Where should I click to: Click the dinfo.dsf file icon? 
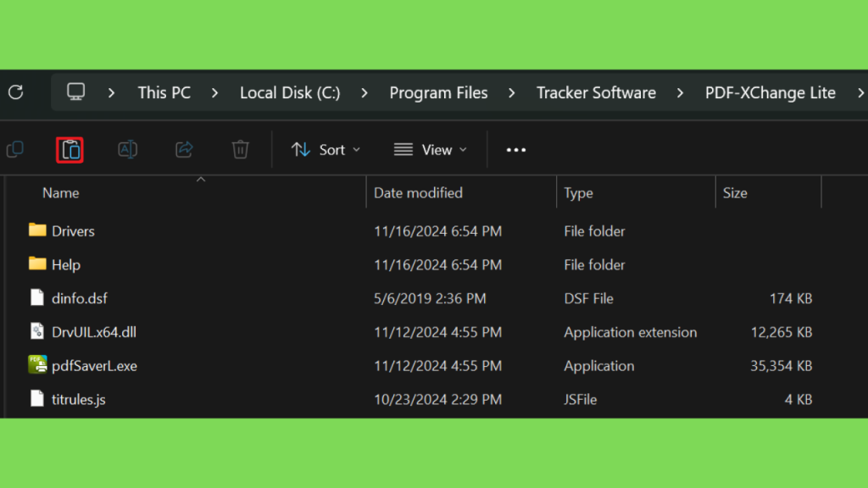coord(37,297)
